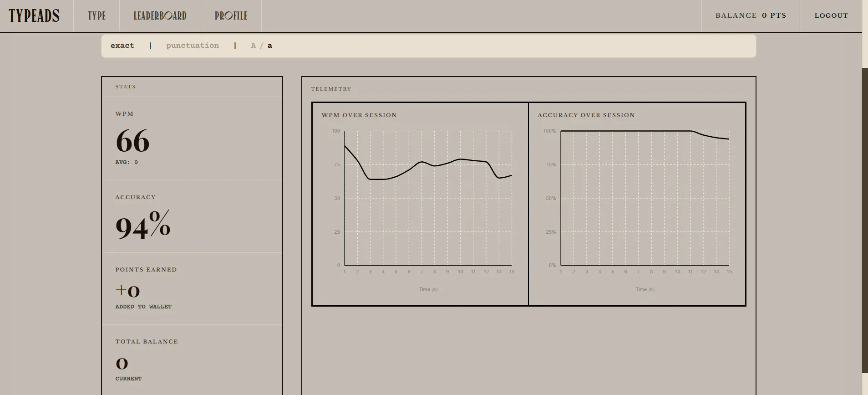Viewport: 868px width, 395px height.
Task: Toggle the punctuation option
Action: coord(193,46)
